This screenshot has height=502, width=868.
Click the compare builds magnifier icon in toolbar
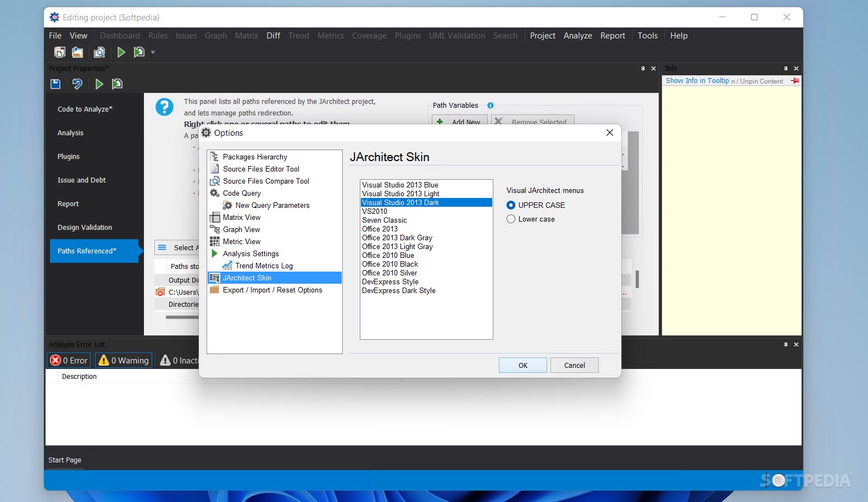tap(99, 52)
